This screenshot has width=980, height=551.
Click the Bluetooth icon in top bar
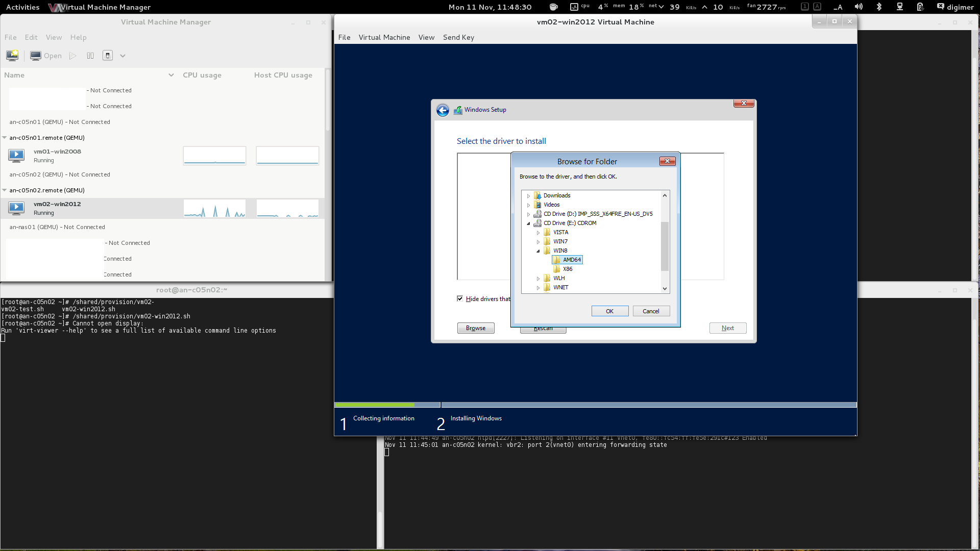click(879, 7)
